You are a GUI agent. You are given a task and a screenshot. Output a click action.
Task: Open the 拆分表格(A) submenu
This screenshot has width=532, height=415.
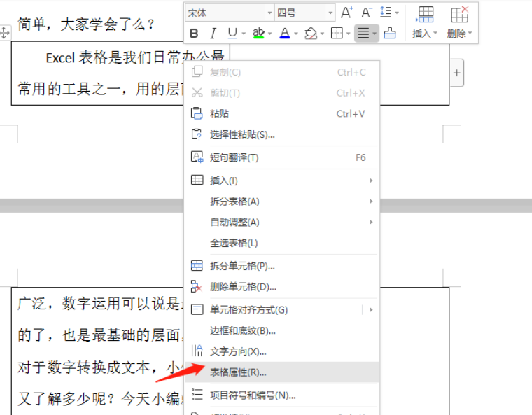[281, 202]
